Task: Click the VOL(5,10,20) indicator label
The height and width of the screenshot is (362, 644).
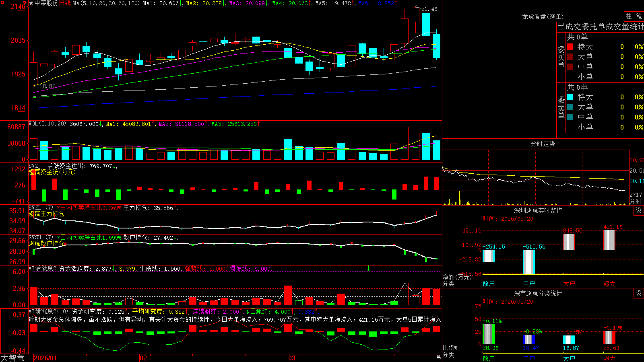Action: point(47,124)
